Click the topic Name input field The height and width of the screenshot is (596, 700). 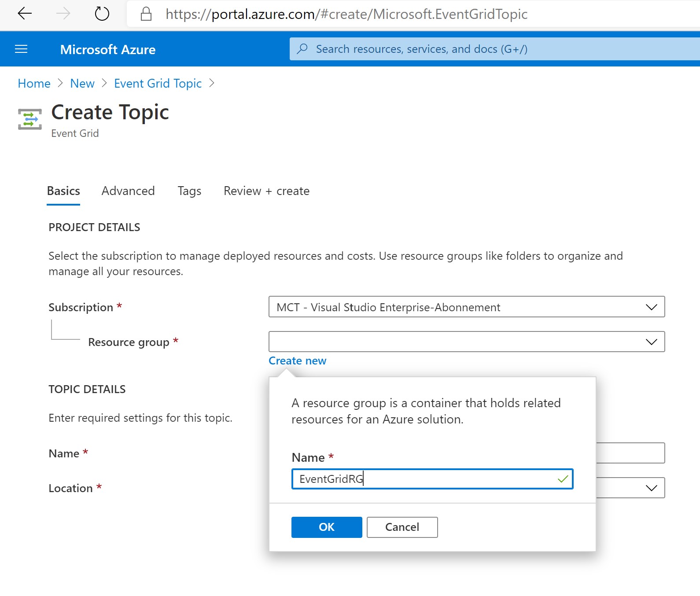[630, 453]
